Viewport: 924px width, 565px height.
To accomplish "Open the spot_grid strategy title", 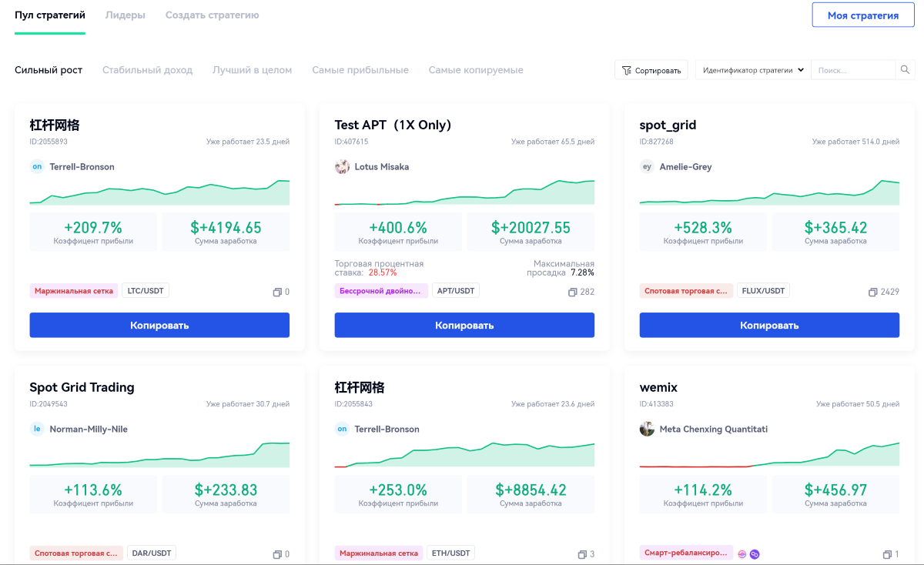I will [668, 125].
